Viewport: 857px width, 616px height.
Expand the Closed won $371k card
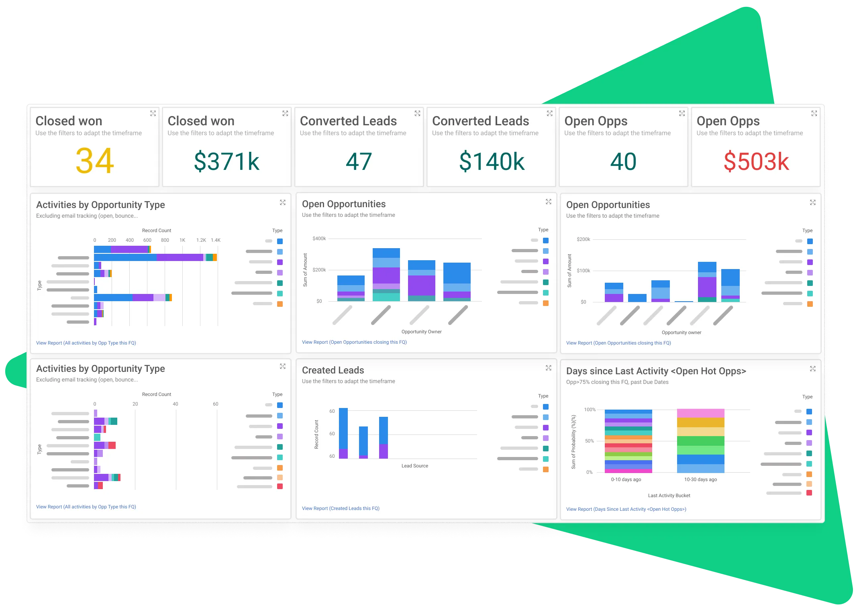(x=285, y=114)
